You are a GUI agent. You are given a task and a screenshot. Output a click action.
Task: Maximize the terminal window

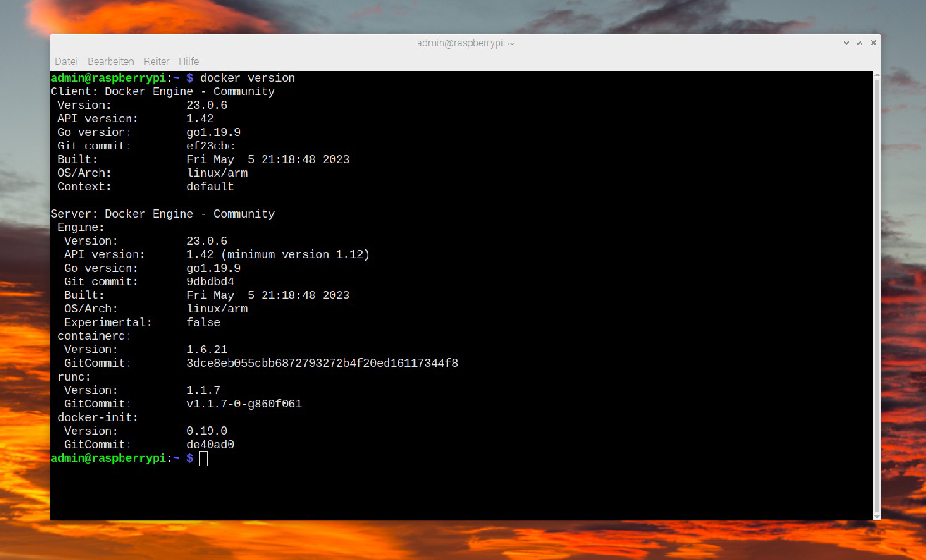(x=860, y=43)
